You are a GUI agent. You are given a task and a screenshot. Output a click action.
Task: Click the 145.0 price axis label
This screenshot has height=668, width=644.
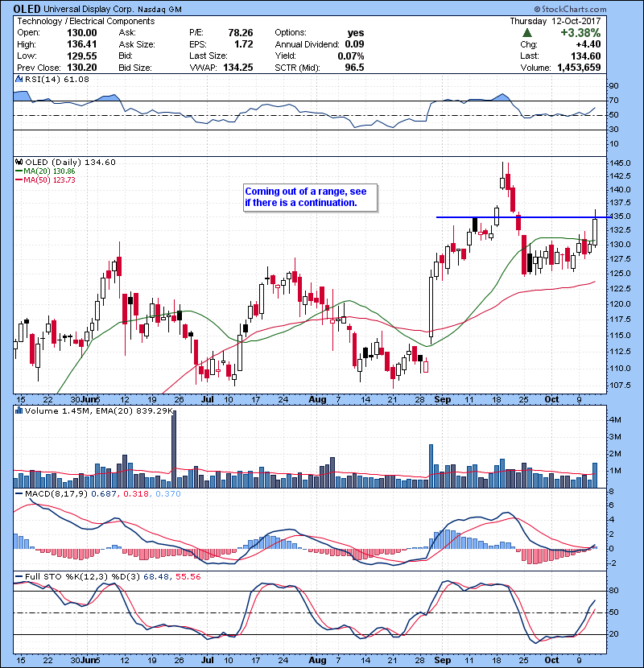(621, 163)
